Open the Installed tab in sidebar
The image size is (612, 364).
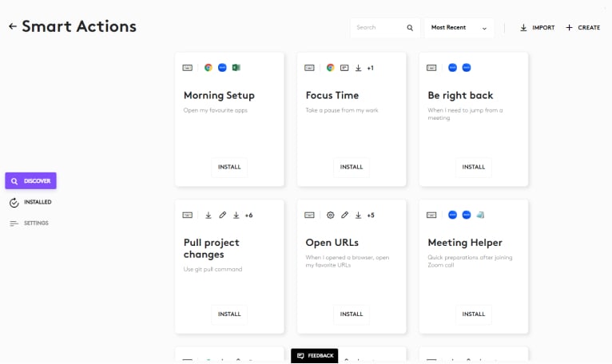point(31,202)
